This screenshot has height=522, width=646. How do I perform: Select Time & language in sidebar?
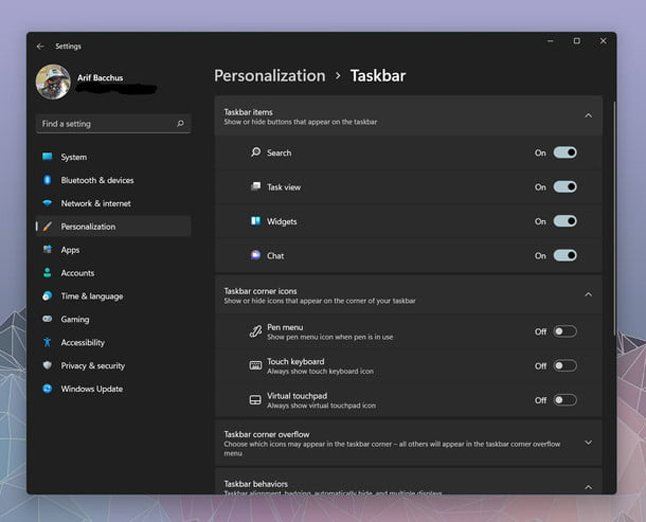(91, 296)
